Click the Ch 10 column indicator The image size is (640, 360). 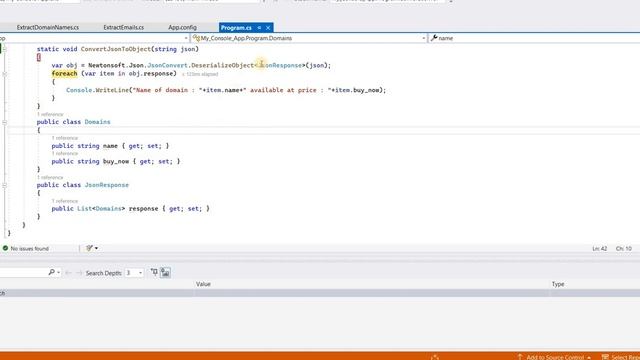pos(624,249)
